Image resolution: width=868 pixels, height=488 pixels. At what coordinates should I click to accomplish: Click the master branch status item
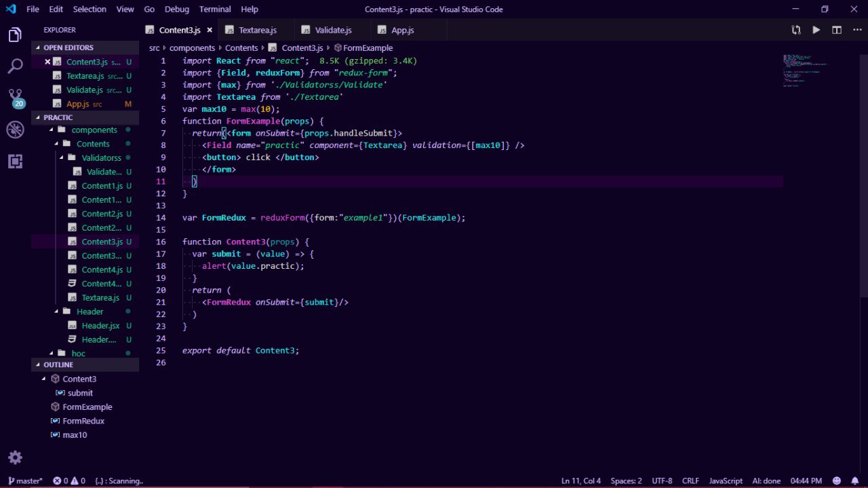(25, 481)
